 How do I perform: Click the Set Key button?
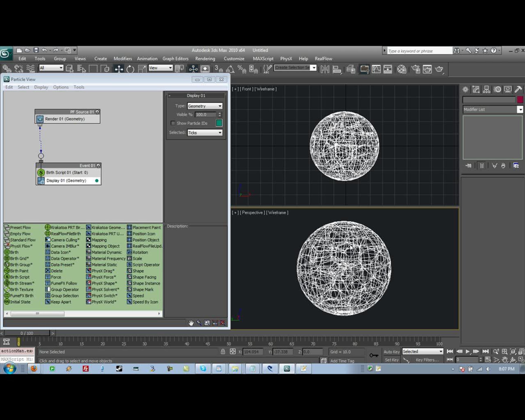click(392, 360)
